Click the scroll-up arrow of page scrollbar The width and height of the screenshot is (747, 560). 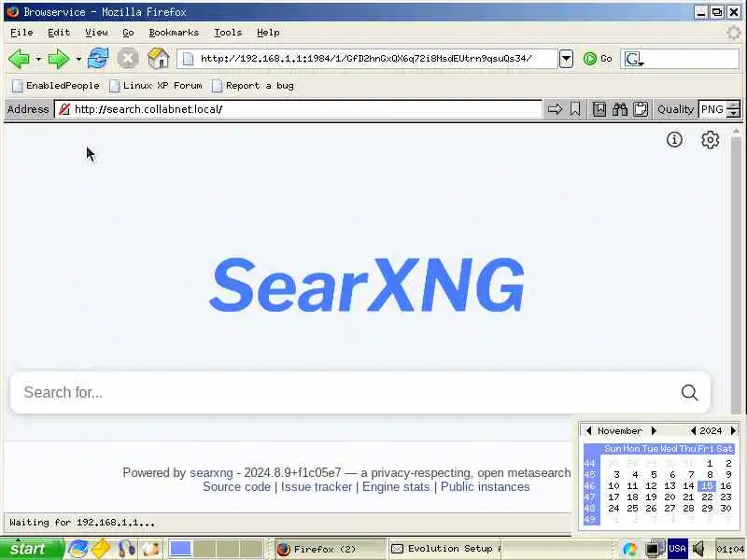(x=736, y=132)
